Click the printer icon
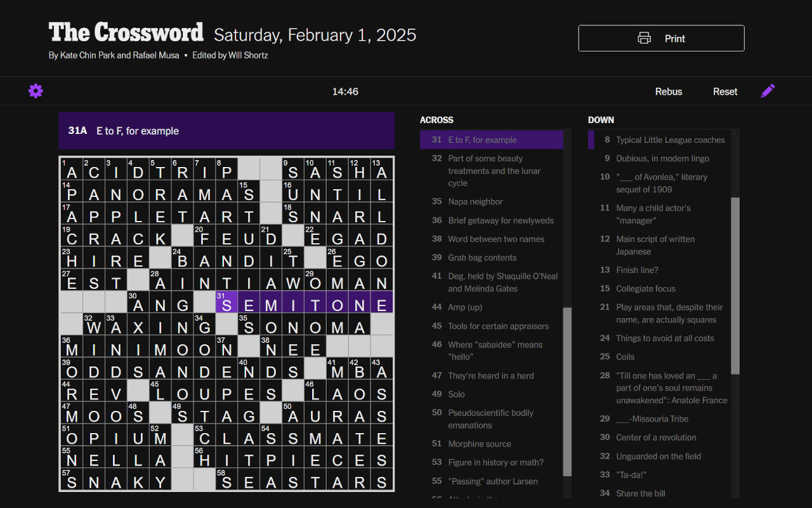Viewport: 812px width, 508px height. (644, 38)
